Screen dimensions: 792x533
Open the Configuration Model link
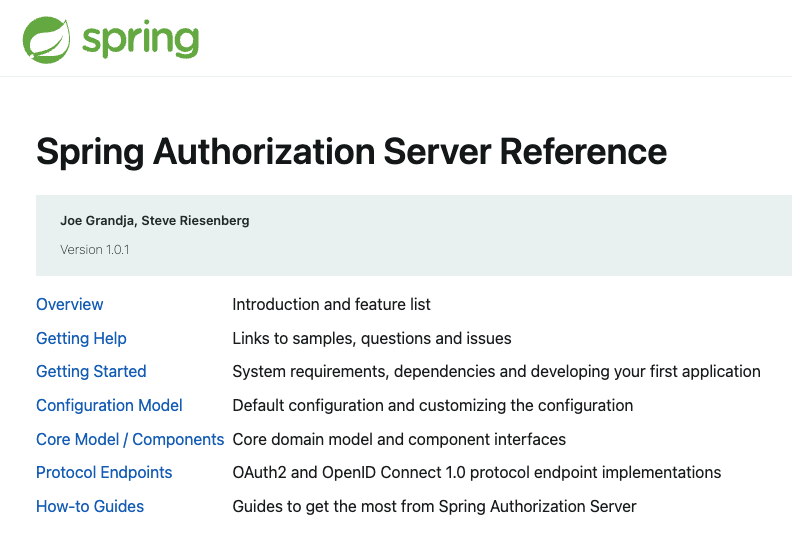click(109, 405)
